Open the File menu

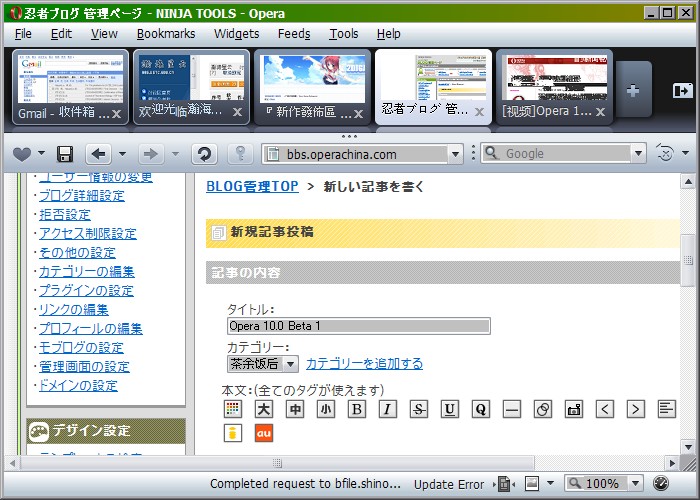(x=23, y=34)
